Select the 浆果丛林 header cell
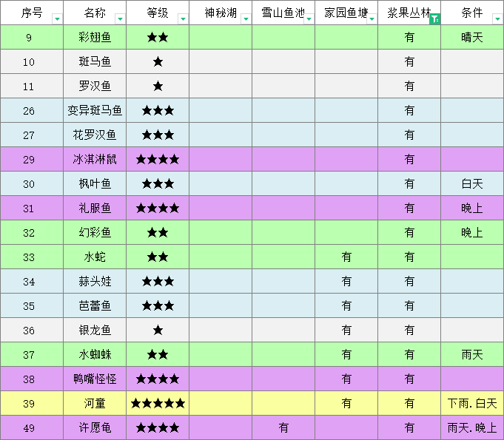The image size is (504, 440). pos(409,13)
